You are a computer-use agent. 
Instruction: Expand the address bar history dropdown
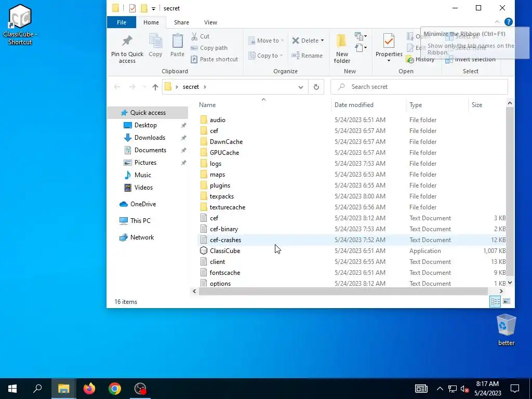[301, 87]
